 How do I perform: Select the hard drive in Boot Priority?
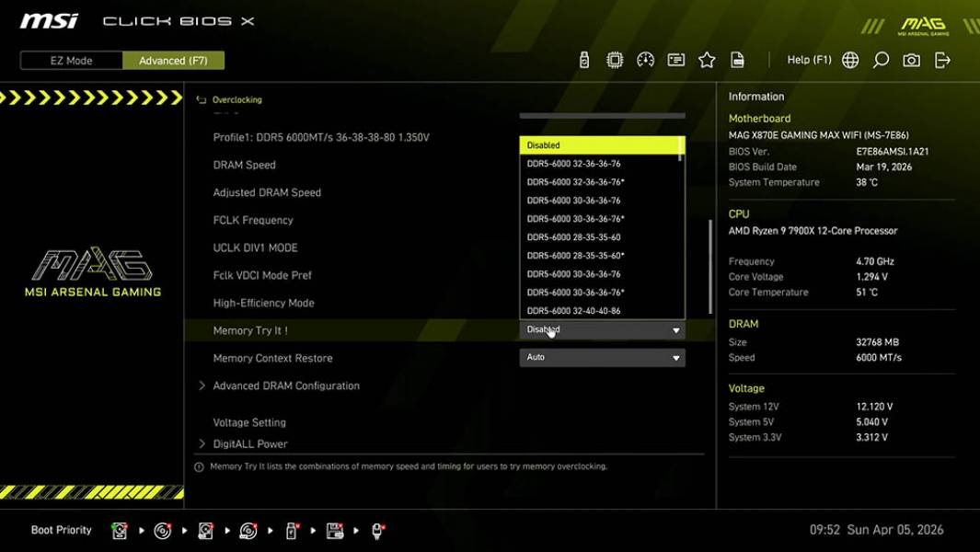point(120,530)
